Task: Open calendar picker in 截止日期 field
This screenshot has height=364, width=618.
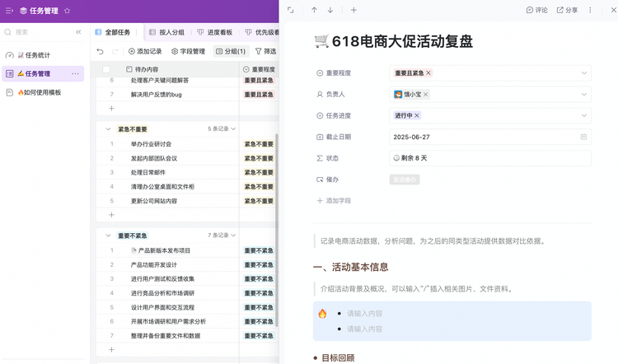Action: click(x=583, y=137)
